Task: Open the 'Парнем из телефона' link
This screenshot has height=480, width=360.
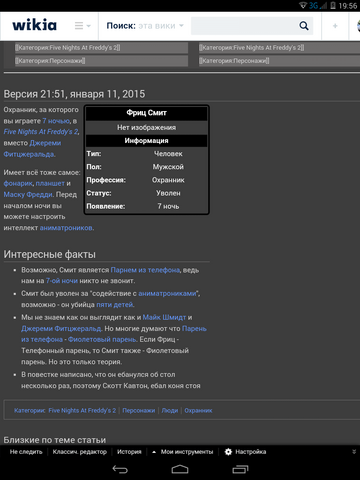Action: pyautogui.click(x=145, y=270)
